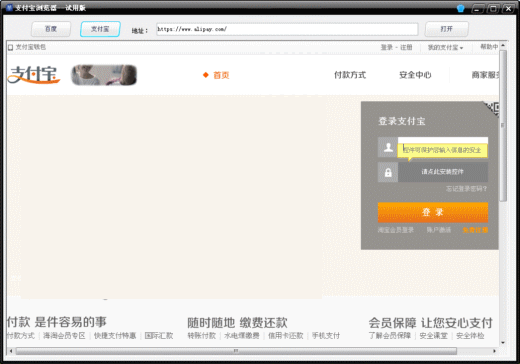Click the 账户激活 link

pyautogui.click(x=439, y=230)
